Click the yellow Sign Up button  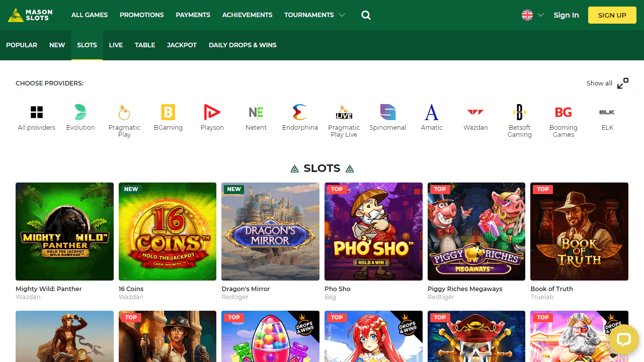point(612,15)
